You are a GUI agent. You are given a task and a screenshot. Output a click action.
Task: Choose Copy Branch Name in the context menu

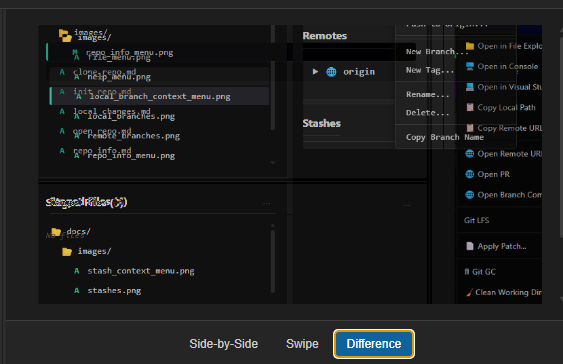445,137
